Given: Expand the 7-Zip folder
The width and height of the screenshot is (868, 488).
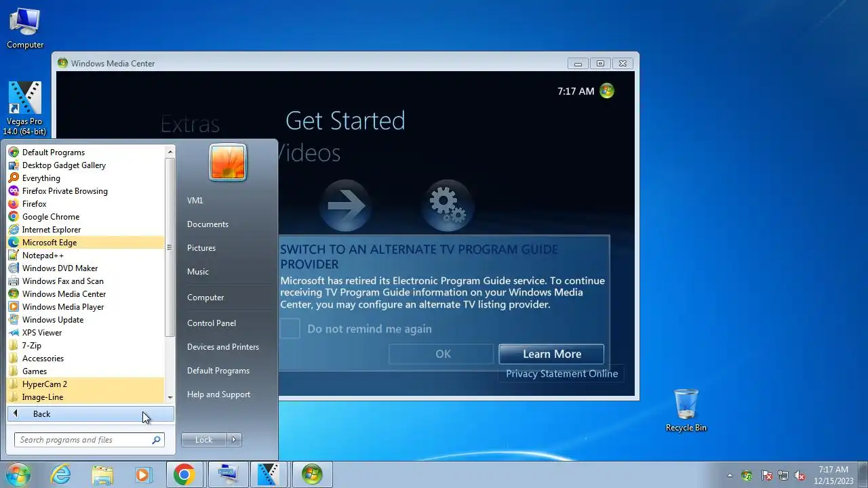Looking at the screenshot, I should [85, 346].
